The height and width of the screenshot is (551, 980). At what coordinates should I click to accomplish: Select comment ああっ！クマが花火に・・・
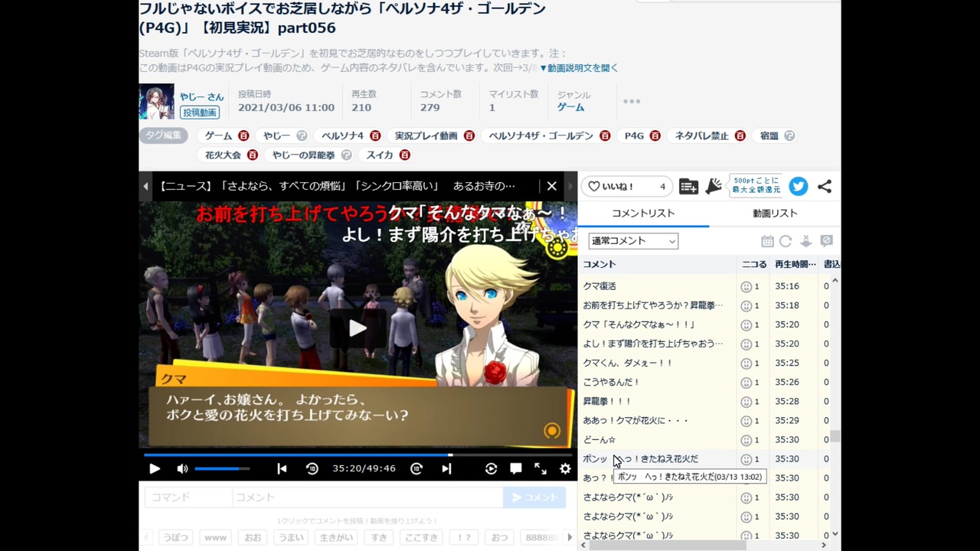tap(635, 420)
